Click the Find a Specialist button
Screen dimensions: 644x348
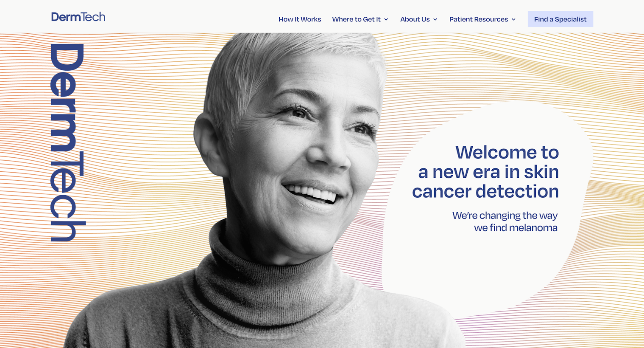560,19
